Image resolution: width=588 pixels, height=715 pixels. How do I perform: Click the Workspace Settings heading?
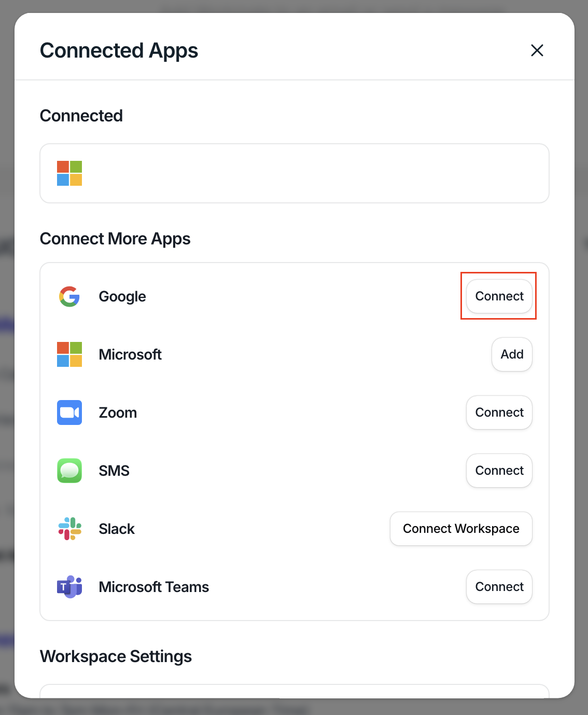(x=116, y=656)
